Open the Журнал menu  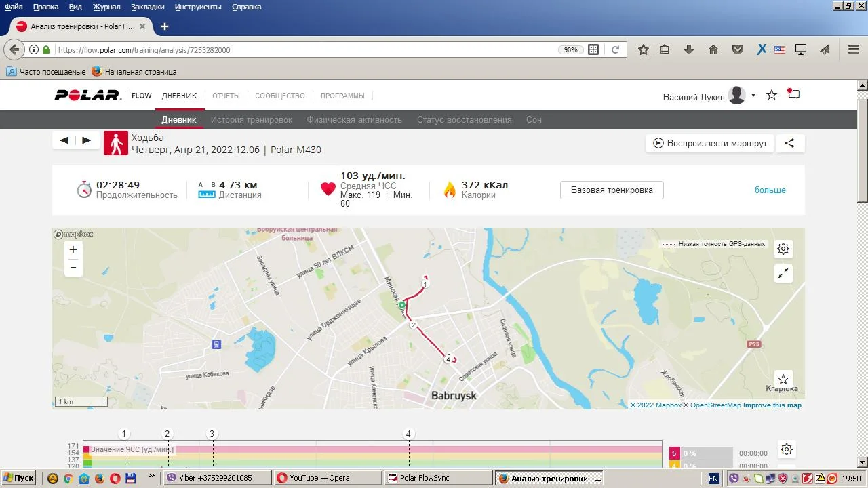click(x=106, y=7)
